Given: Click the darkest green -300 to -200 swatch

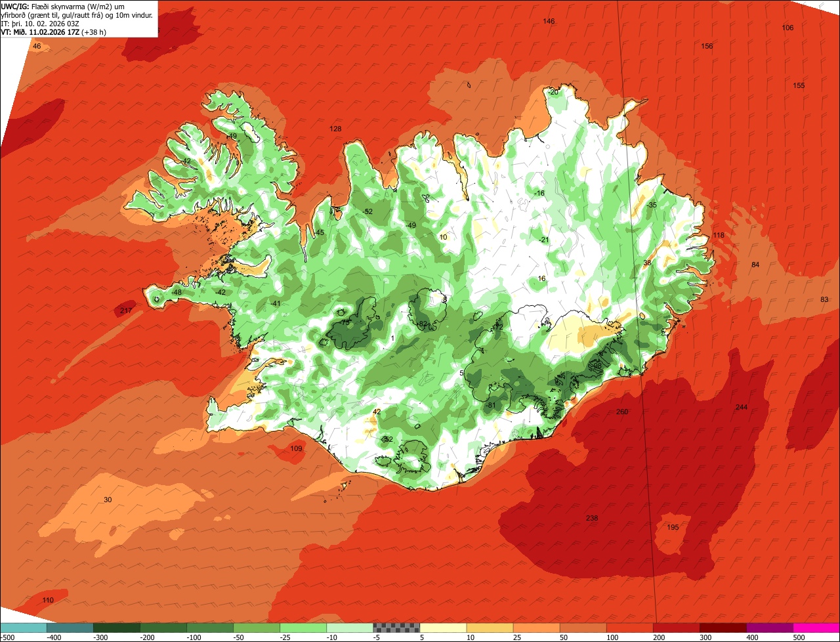Looking at the screenshot, I should 116,628.
